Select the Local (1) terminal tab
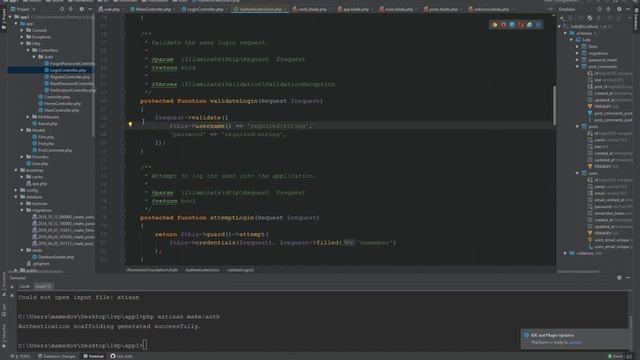 click(43, 287)
